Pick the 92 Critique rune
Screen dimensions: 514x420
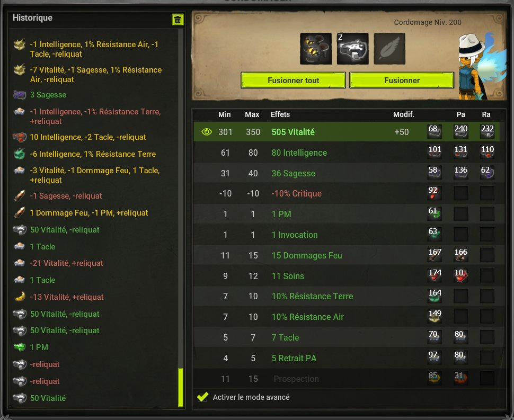(x=435, y=193)
